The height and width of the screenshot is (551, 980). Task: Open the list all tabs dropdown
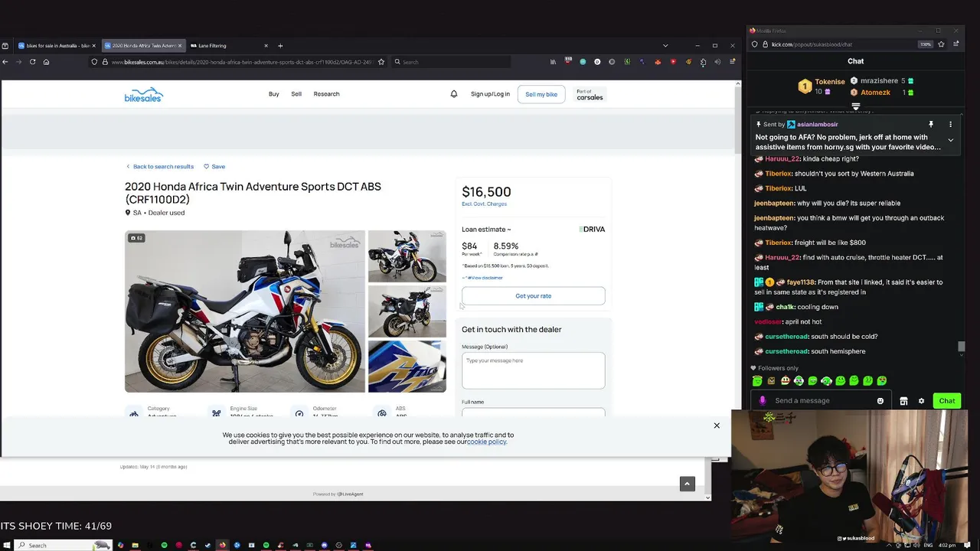665,46
